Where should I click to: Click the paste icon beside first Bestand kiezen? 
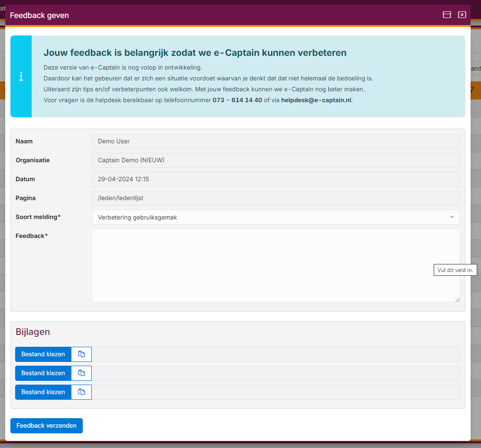[x=81, y=354]
